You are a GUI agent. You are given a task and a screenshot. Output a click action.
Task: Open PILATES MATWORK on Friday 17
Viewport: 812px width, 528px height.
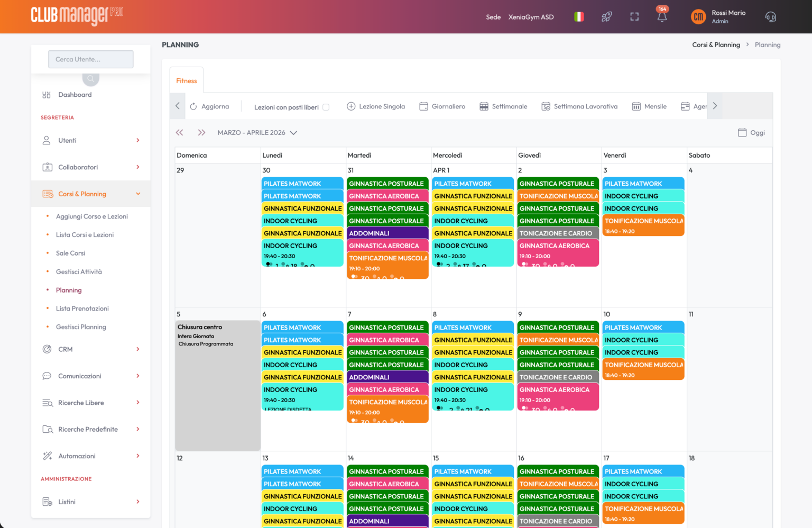(643, 471)
